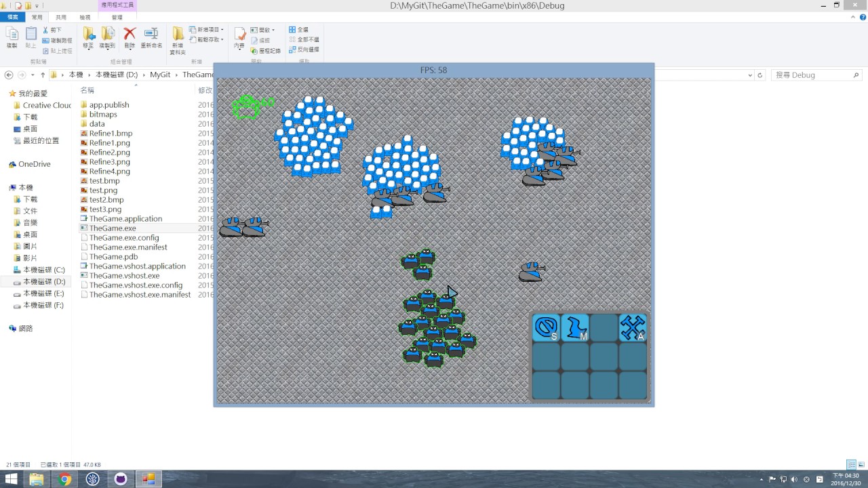Refresh the Explorer address bar

click(x=760, y=75)
